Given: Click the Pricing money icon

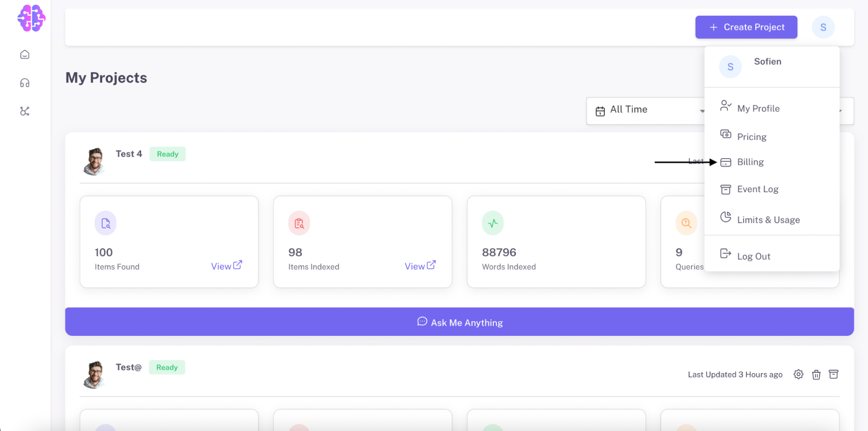Looking at the screenshot, I should tap(726, 134).
